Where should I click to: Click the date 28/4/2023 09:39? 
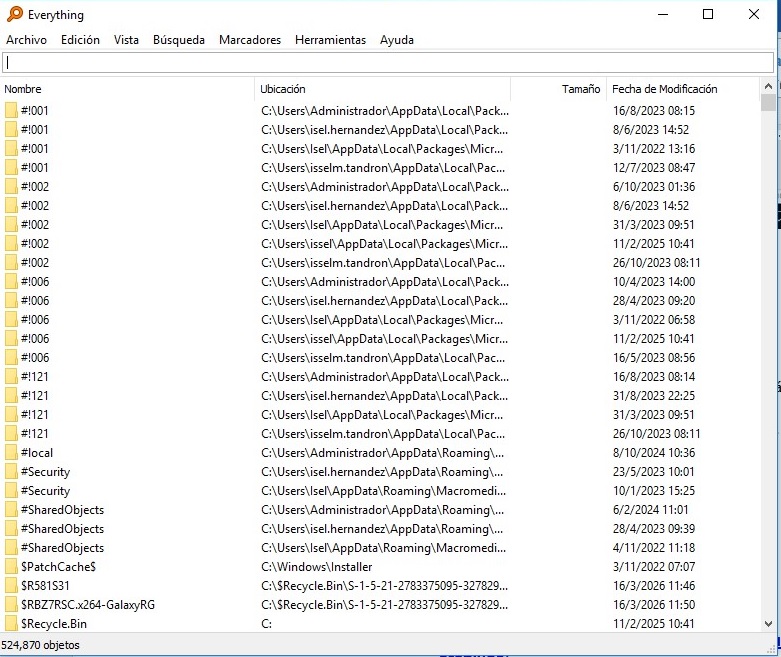pyautogui.click(x=654, y=528)
